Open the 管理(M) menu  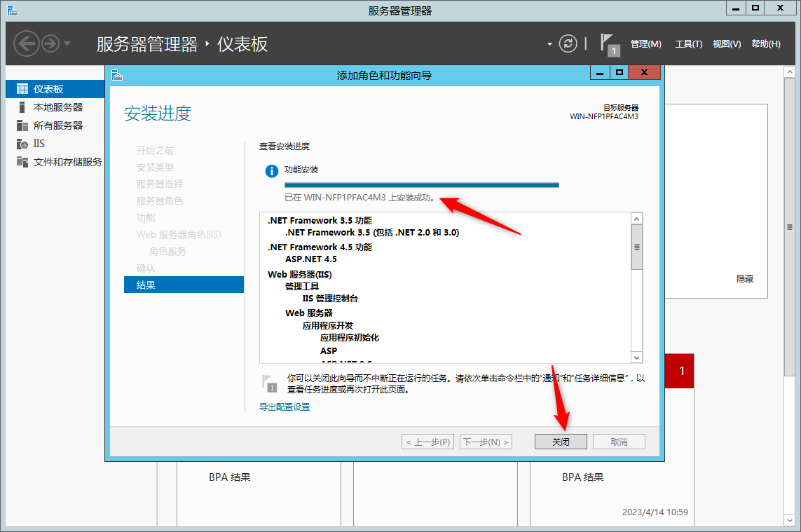[645, 44]
